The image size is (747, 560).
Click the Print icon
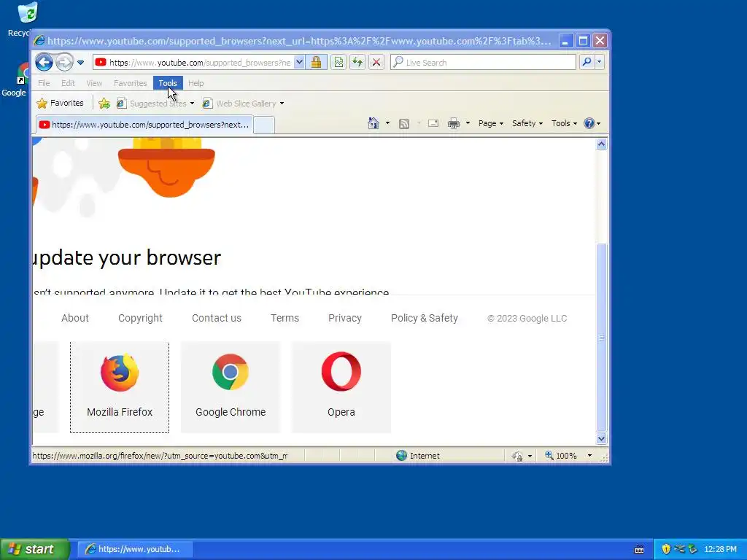(454, 124)
